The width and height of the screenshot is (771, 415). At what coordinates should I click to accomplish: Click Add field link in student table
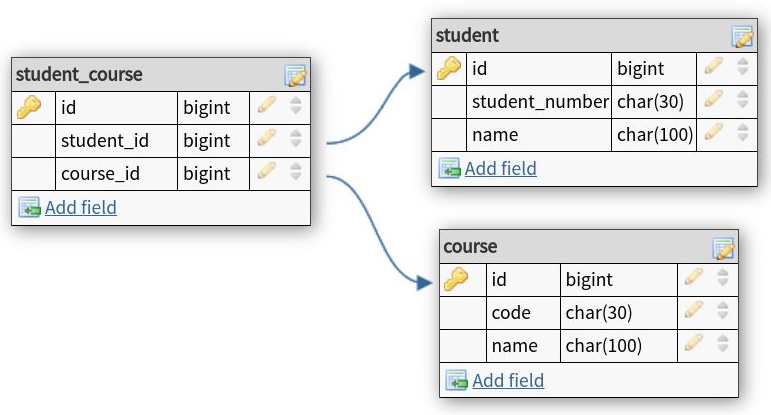(500, 168)
